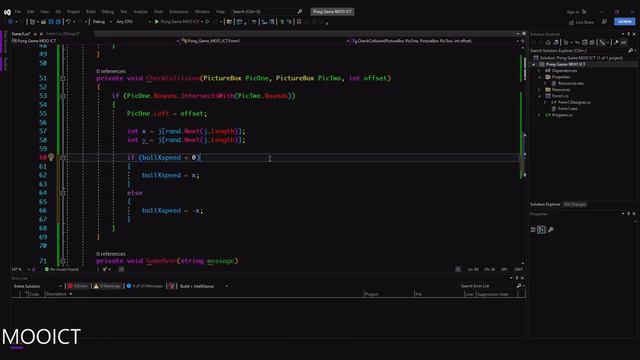Click the feedback icon beside Live Share

pos(604,22)
